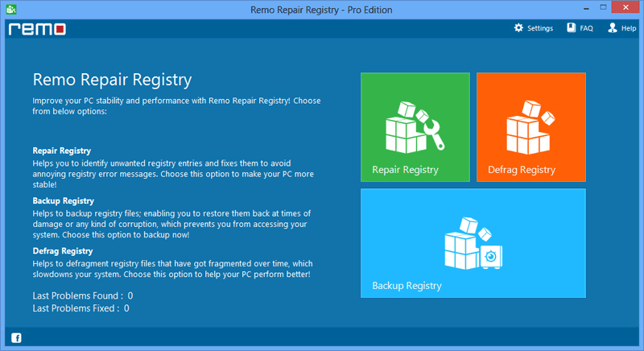This screenshot has width=644, height=351.
Task: Minimize the Remo Repair Registry window
Action: coord(586,8)
